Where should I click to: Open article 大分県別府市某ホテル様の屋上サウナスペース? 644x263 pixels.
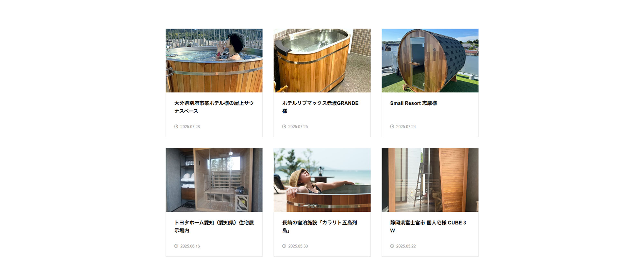click(x=214, y=107)
